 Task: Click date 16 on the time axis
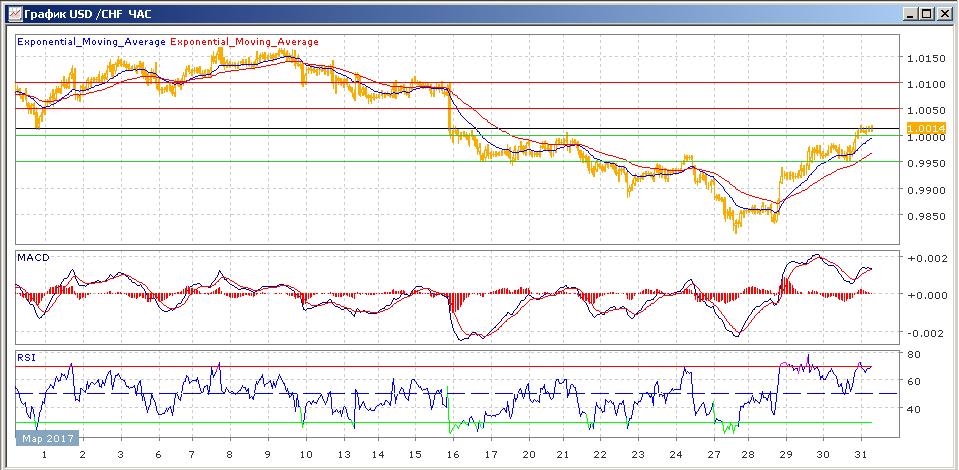tap(453, 456)
